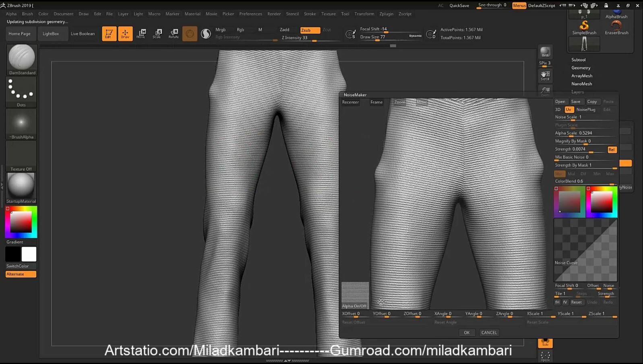Click the ZBrush logo icon
Image resolution: width=643 pixels, height=364 pixels.
point(3,5)
